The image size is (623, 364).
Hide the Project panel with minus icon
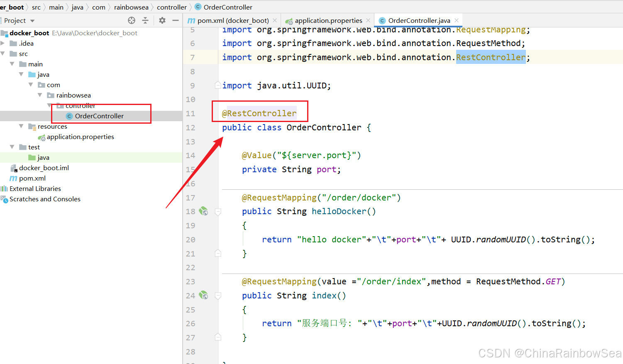pyautogui.click(x=176, y=20)
